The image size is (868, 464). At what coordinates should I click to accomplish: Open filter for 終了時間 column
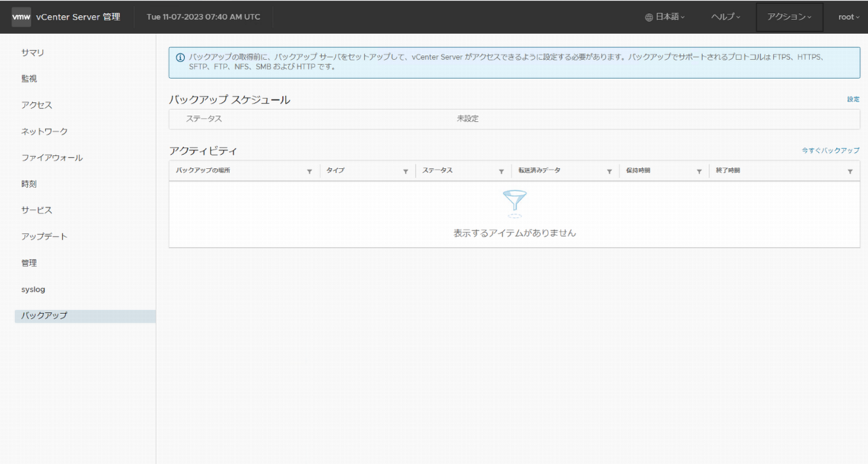click(x=850, y=172)
